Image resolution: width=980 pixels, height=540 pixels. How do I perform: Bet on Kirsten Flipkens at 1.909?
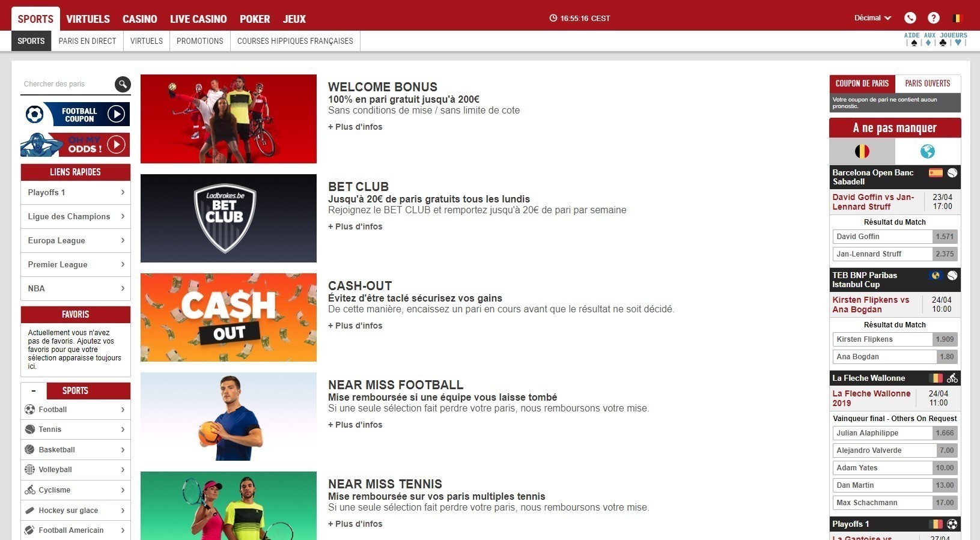895,339
